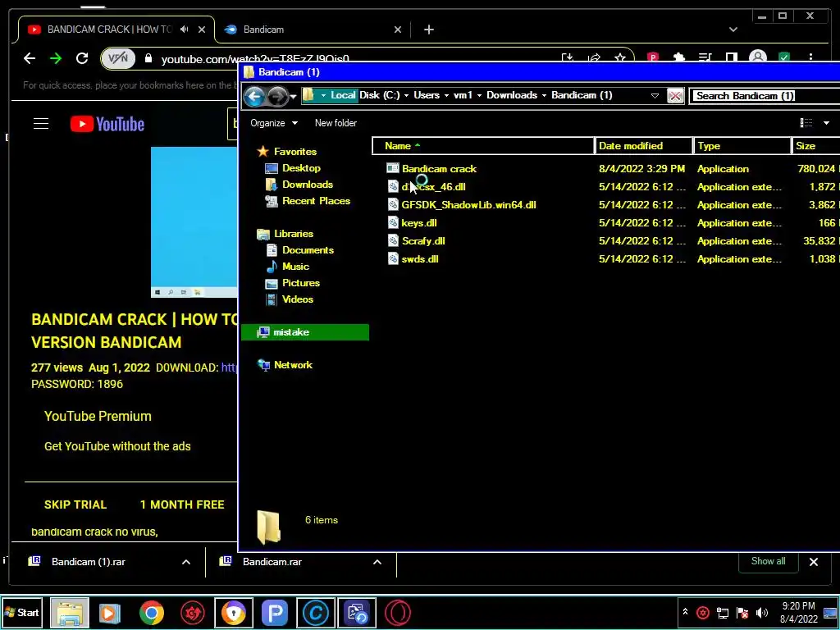Image resolution: width=840 pixels, height=630 pixels.
Task: Click Show all downloads
Action: point(768,561)
